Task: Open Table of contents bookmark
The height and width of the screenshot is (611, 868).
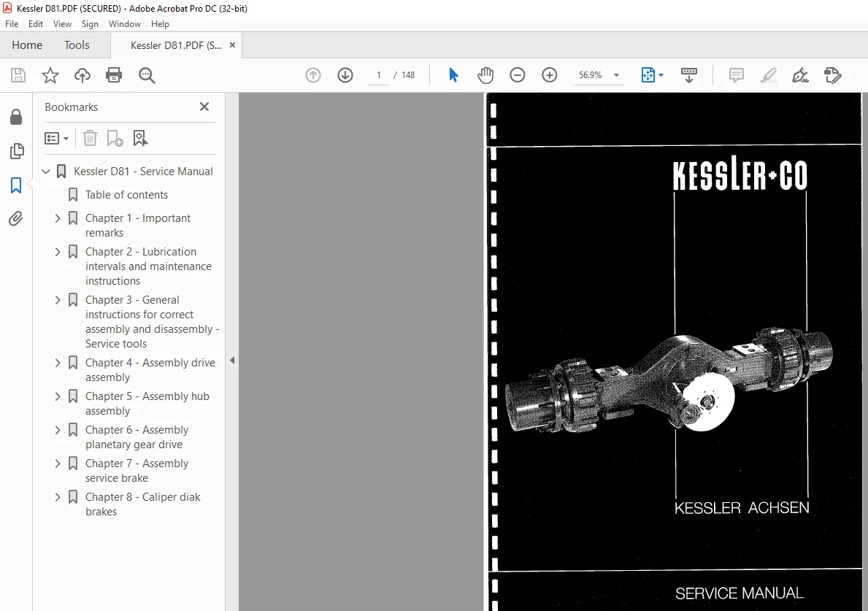Action: 126,195
